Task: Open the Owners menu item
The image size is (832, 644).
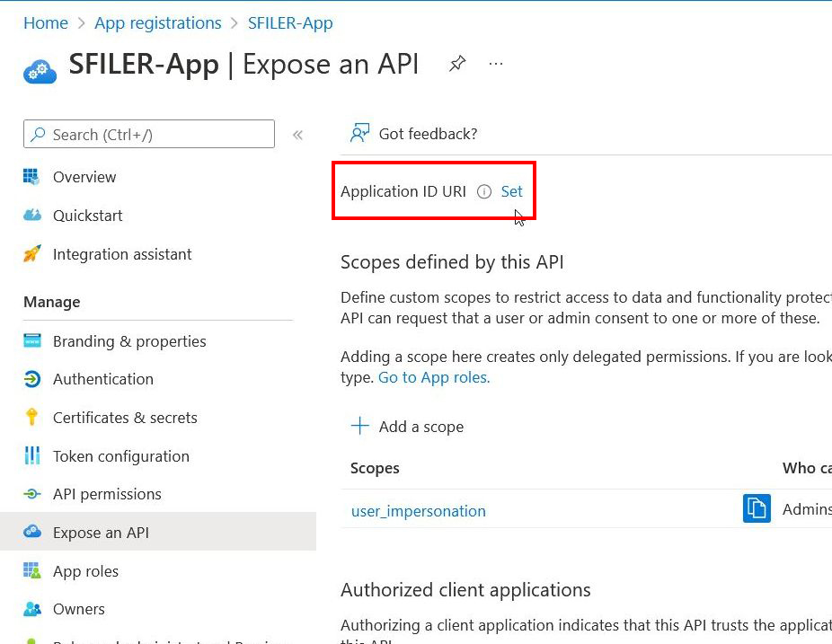Action: [78, 609]
